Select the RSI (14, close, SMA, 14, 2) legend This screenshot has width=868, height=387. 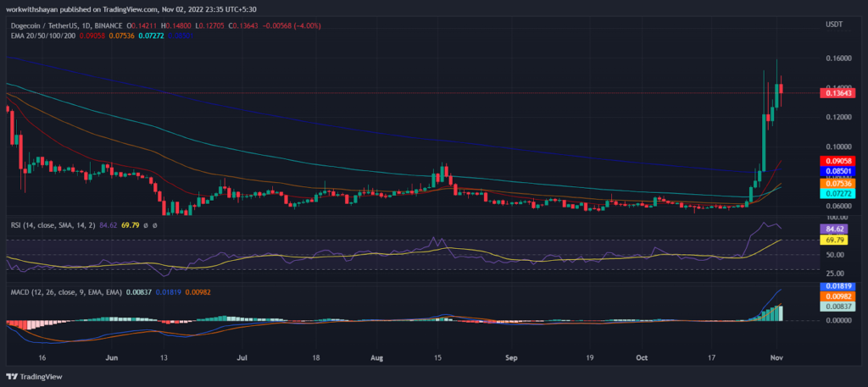[x=53, y=225]
